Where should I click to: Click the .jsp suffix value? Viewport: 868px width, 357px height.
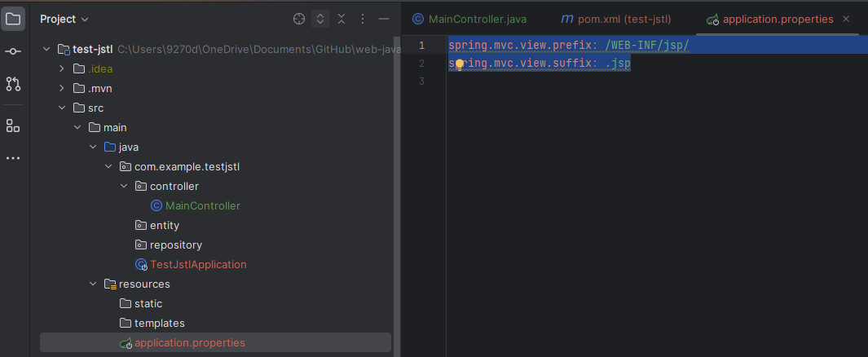(619, 63)
